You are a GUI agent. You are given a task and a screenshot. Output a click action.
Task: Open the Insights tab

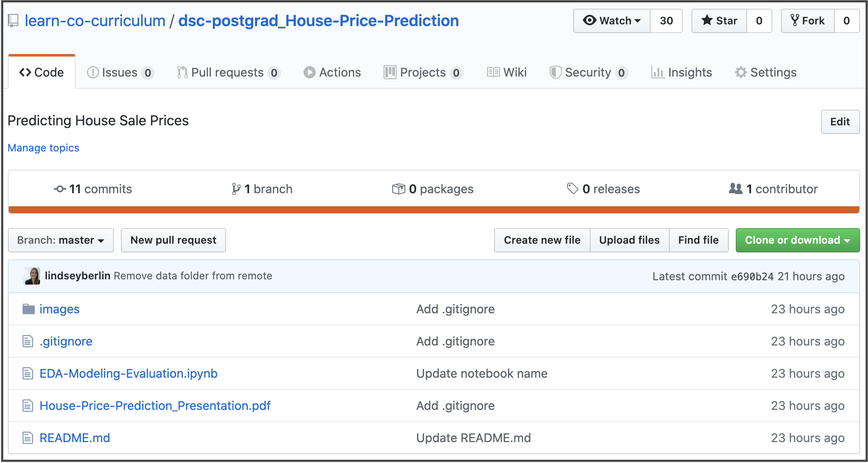pyautogui.click(x=681, y=72)
